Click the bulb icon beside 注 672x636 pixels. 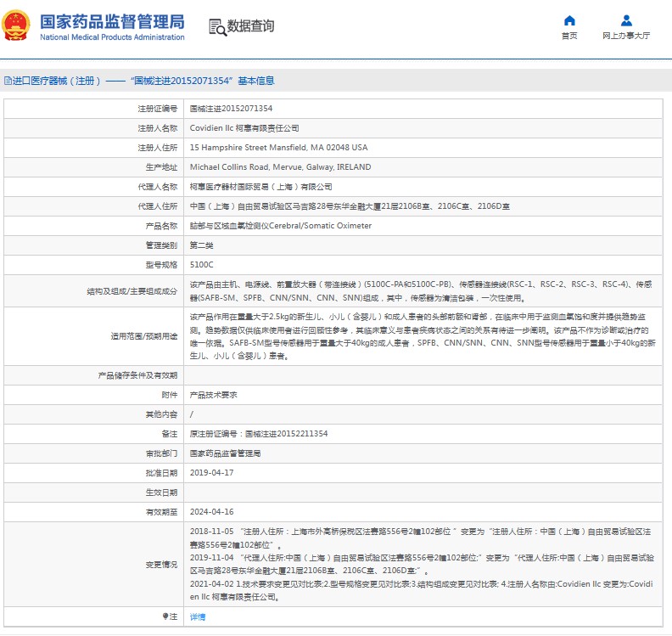[165, 616]
